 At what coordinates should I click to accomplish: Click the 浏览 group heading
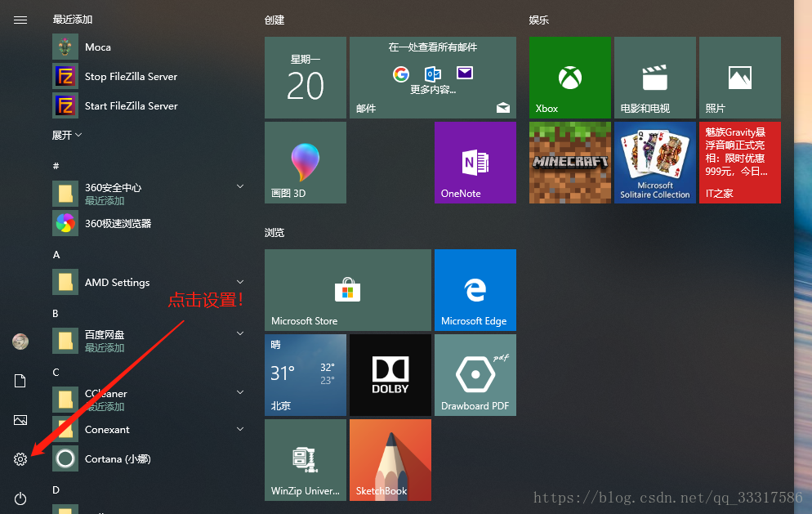[274, 233]
